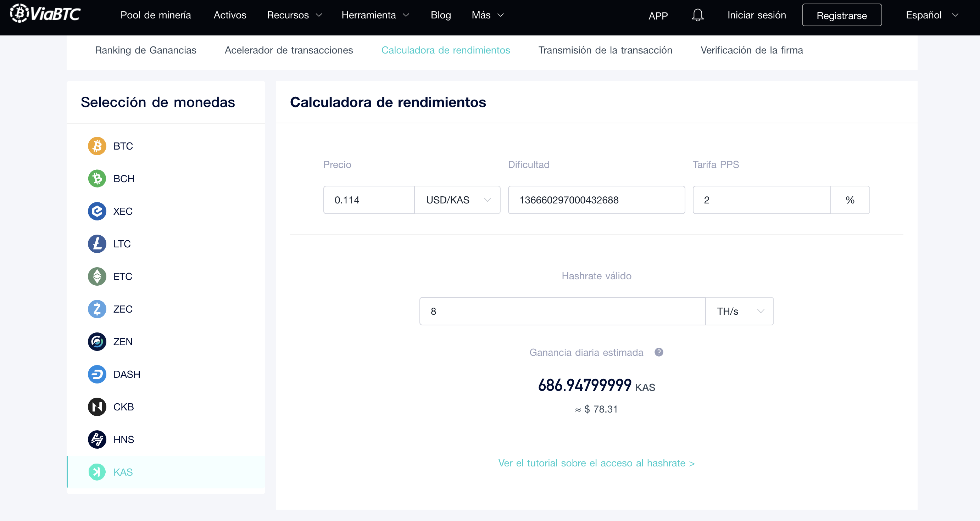The height and width of the screenshot is (521, 980).
Task: Pick the ETC coin icon
Action: point(97,276)
